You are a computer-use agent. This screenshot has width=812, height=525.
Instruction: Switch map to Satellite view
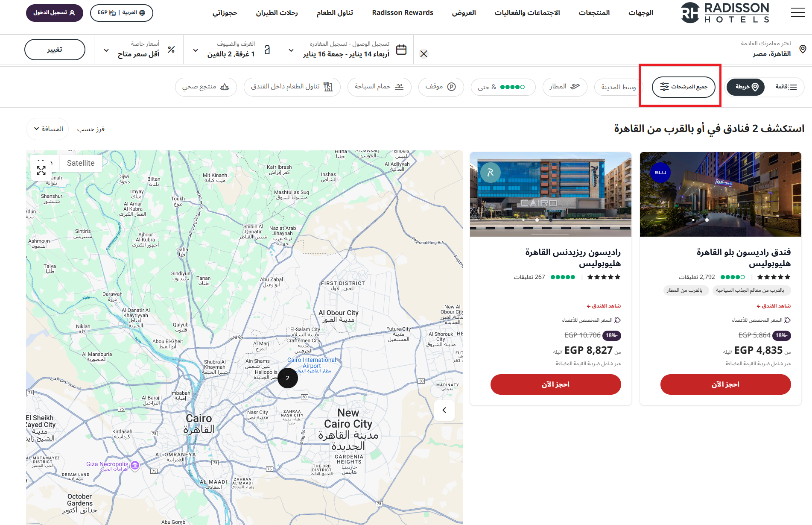81,163
